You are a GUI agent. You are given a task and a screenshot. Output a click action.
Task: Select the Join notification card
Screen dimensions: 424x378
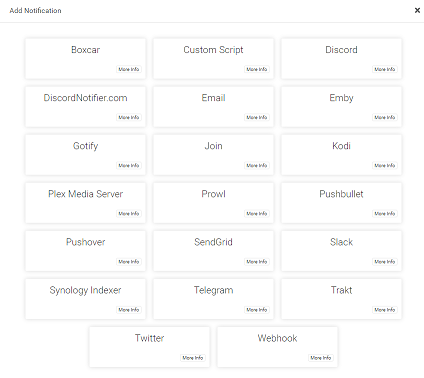(x=213, y=155)
